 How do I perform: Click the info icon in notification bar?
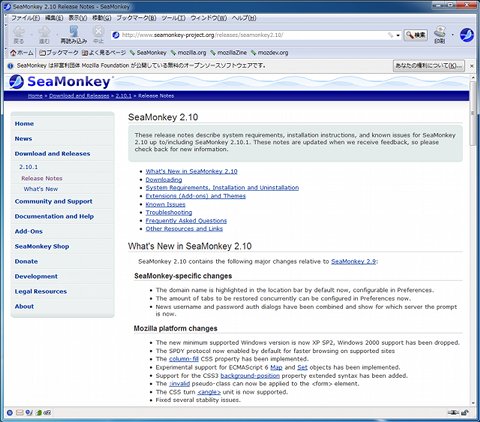click(x=10, y=66)
